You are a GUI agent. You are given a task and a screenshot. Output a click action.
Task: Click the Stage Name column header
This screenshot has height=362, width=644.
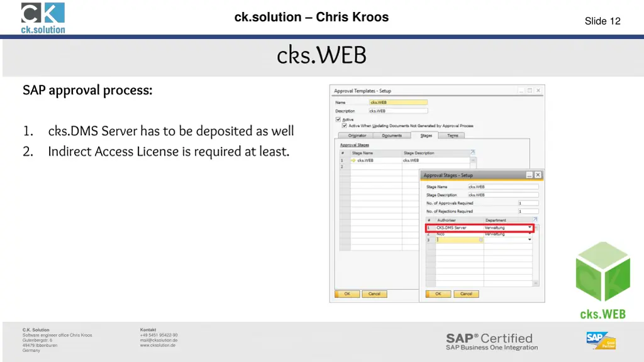pos(376,153)
